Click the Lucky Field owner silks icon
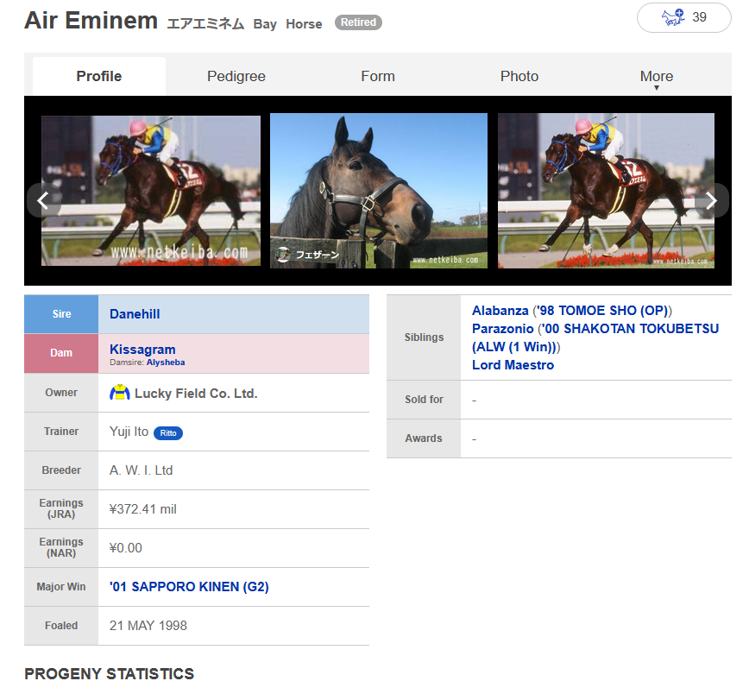749x700 pixels. tap(119, 393)
